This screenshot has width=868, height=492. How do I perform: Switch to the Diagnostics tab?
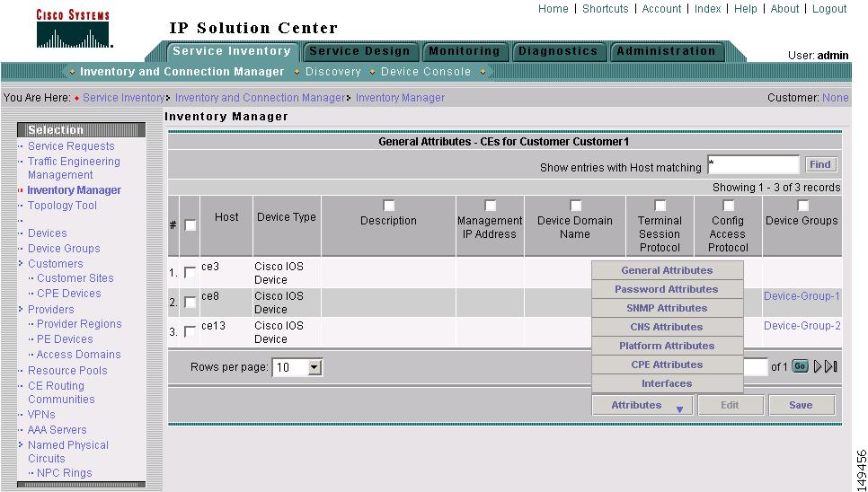[558, 51]
